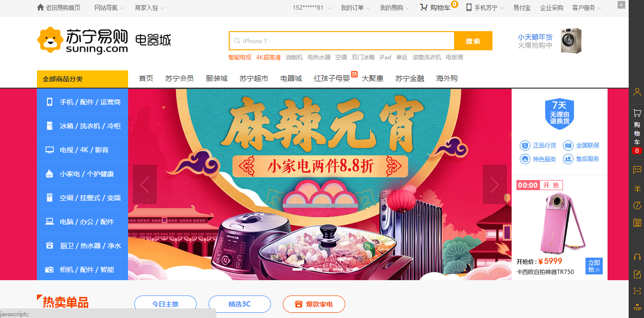This screenshot has width=644, height=318.
Task: Go back to top with TOP icon
Action: pos(637,307)
